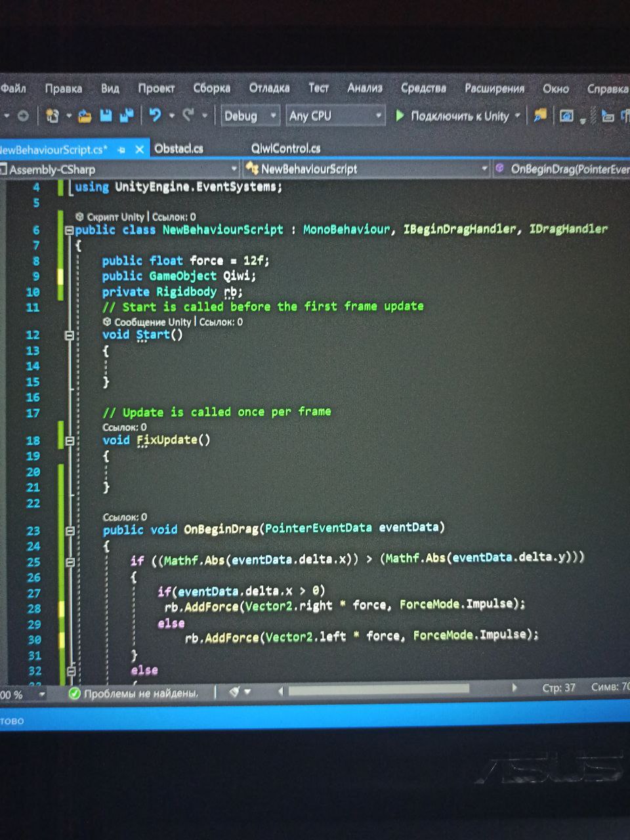630x840 pixels.
Task: Open the Вид menu
Action: tap(110, 89)
